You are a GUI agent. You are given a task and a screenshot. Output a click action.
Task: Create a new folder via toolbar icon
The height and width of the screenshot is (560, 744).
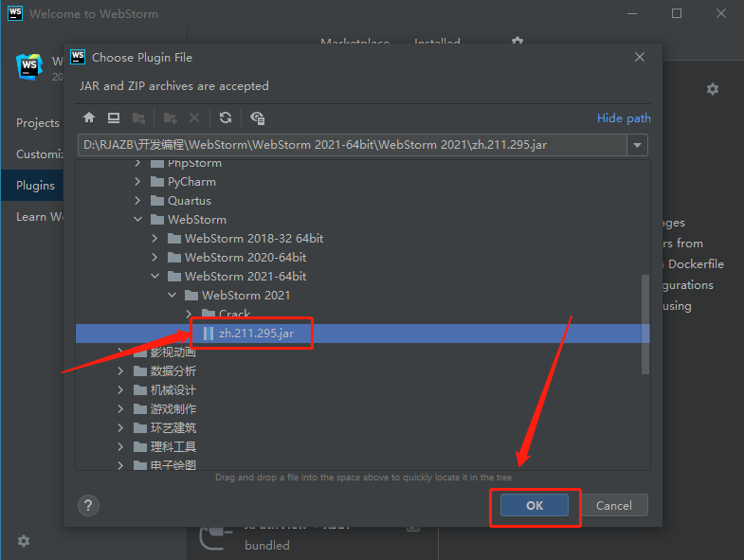(170, 117)
